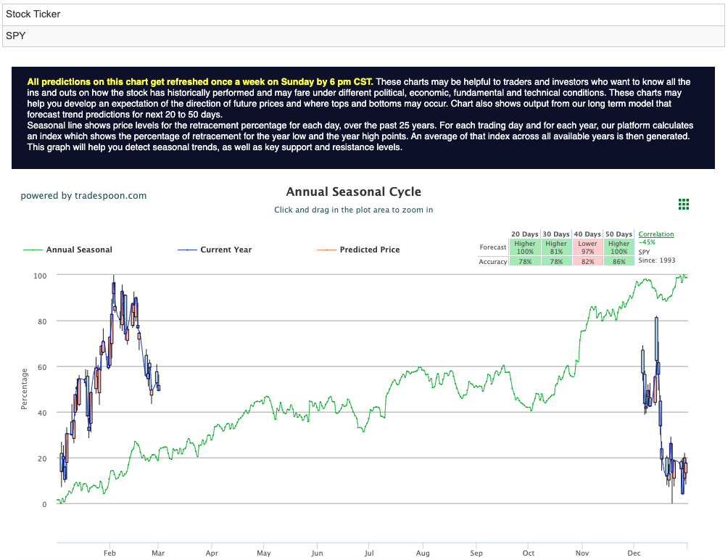Viewport: 728px width, 560px height.
Task: Select the 20 Days forecast Higher cell
Action: pyautogui.click(x=525, y=247)
